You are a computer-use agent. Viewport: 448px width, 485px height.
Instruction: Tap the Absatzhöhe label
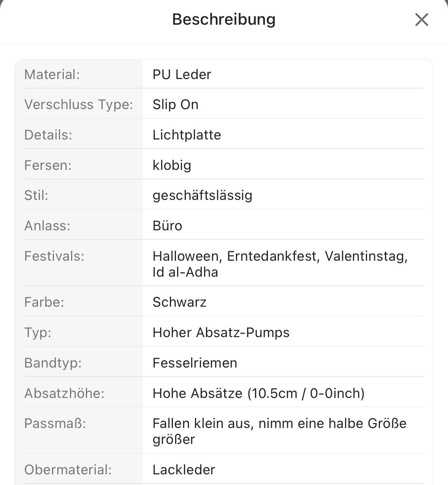[64, 393]
